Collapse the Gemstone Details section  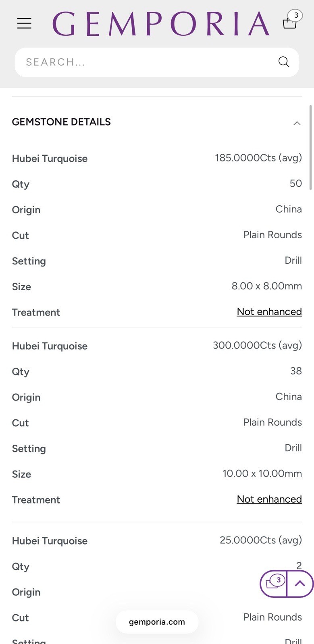(297, 123)
